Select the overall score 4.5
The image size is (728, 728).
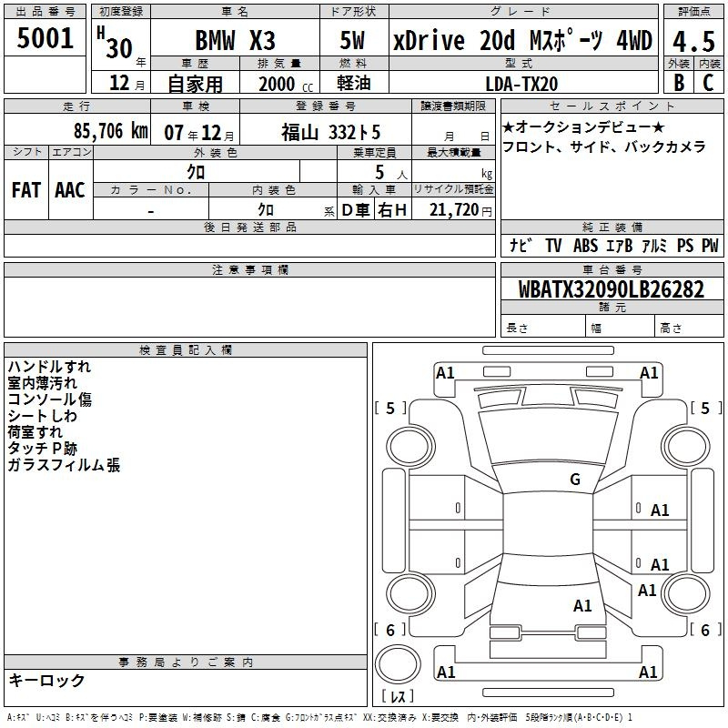693,42
